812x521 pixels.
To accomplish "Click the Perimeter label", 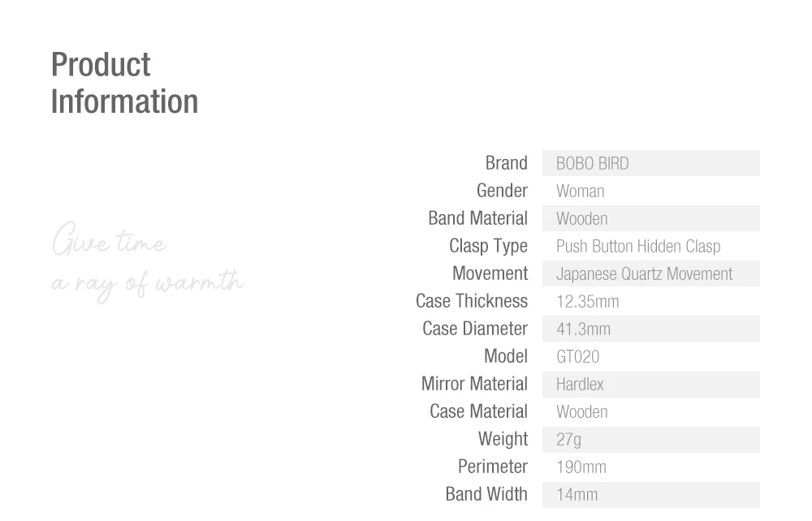I will click(x=492, y=467).
